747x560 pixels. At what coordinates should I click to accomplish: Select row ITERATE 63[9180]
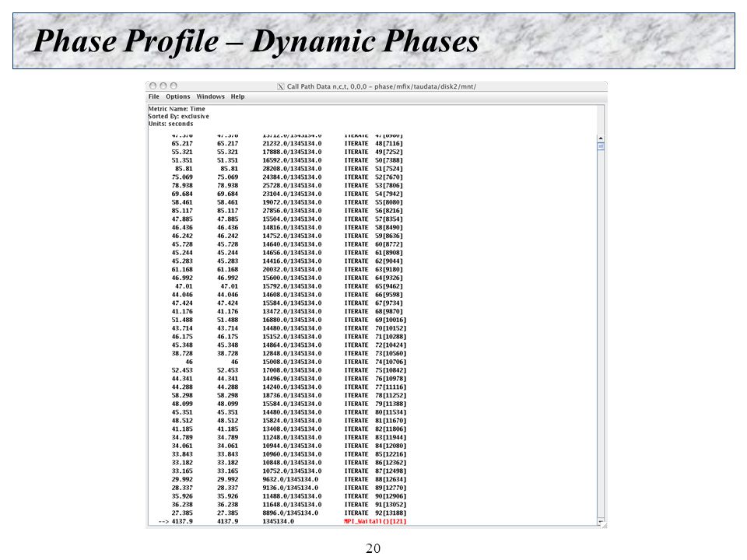tap(287, 270)
